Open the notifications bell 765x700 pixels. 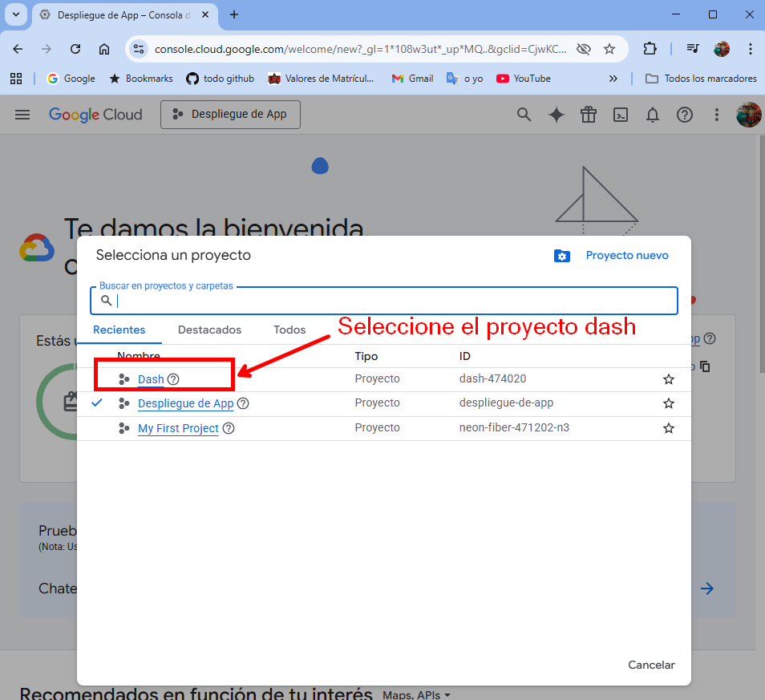pyautogui.click(x=652, y=115)
